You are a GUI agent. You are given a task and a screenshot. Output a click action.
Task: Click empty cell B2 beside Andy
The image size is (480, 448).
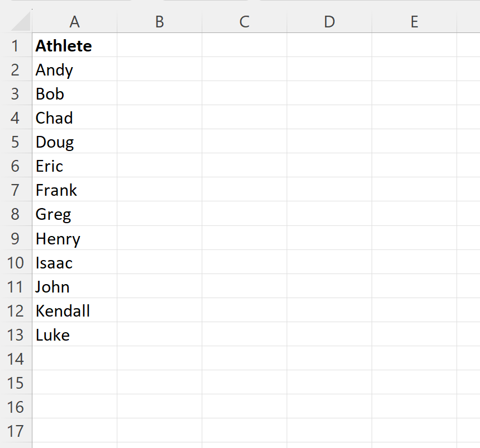pyautogui.click(x=159, y=70)
